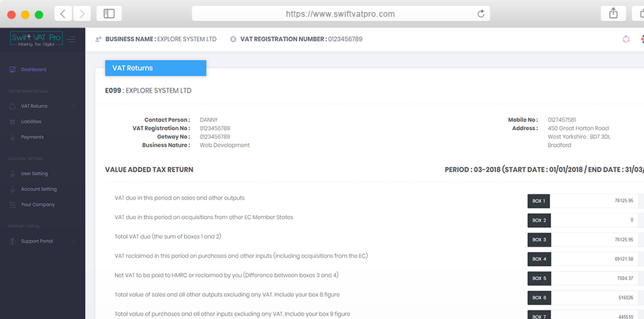644x319 pixels.
Task: Click the User Setting sidebar icon
Action: [x=12, y=174]
